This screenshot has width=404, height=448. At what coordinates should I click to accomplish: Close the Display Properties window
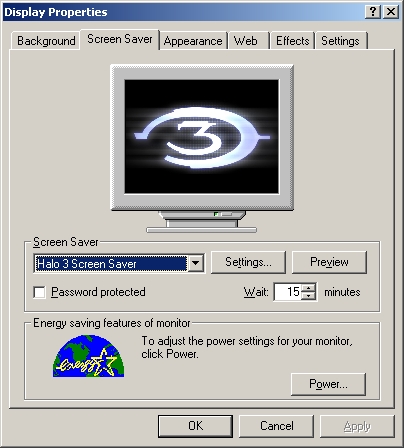[391, 12]
